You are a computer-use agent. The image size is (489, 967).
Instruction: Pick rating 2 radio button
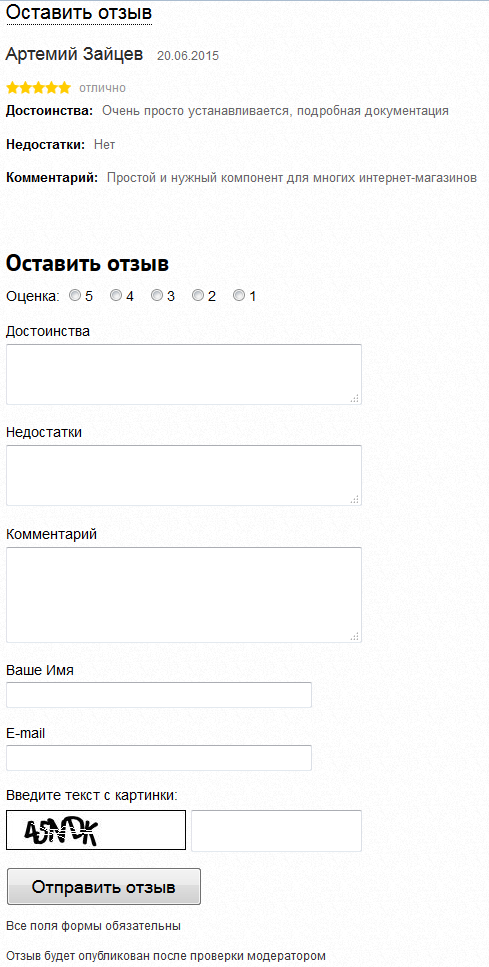tap(197, 296)
